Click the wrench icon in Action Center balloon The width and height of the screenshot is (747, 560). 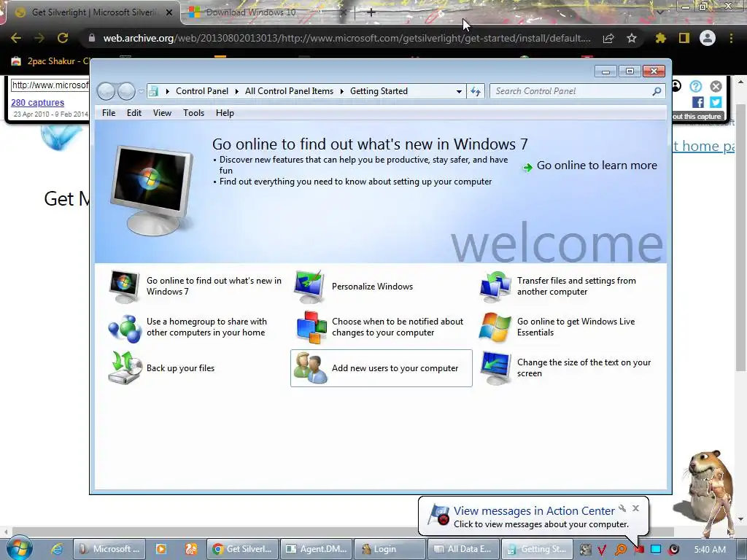622,508
